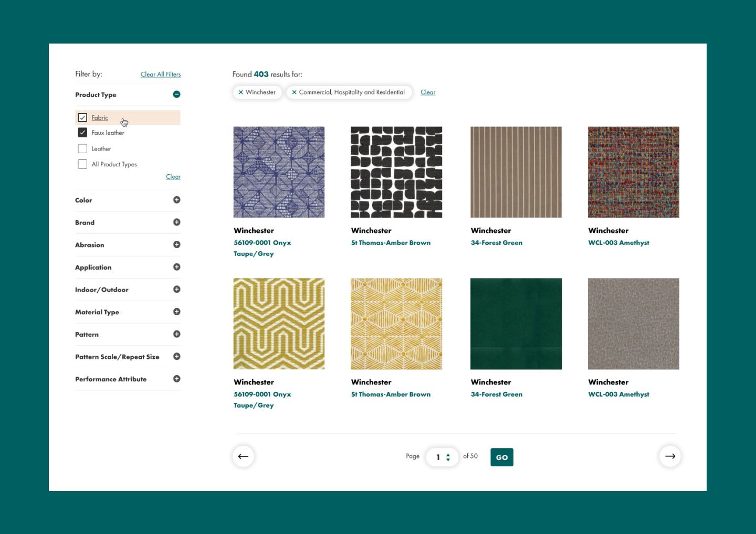Click the Clear All Filters link

[x=161, y=74]
